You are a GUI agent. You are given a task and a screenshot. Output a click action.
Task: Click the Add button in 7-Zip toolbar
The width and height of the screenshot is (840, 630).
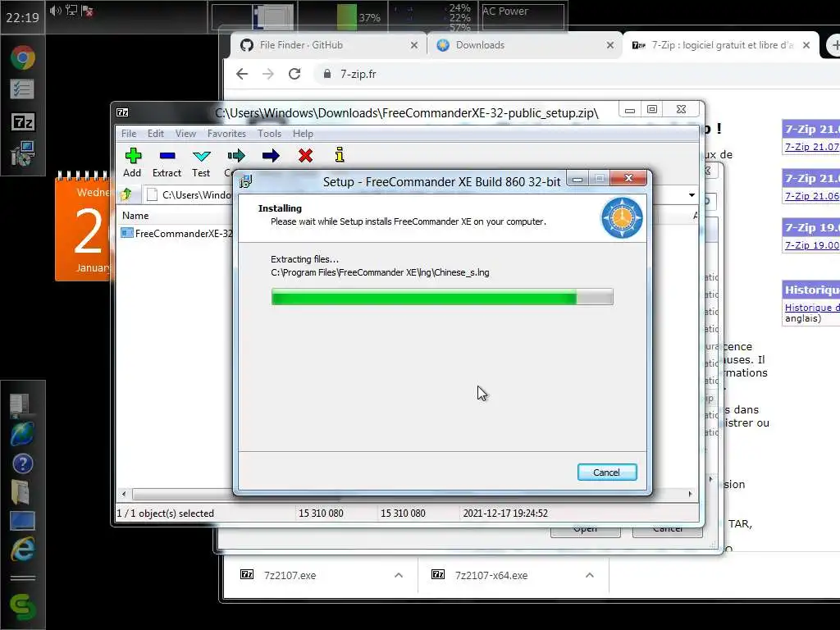pos(132,162)
